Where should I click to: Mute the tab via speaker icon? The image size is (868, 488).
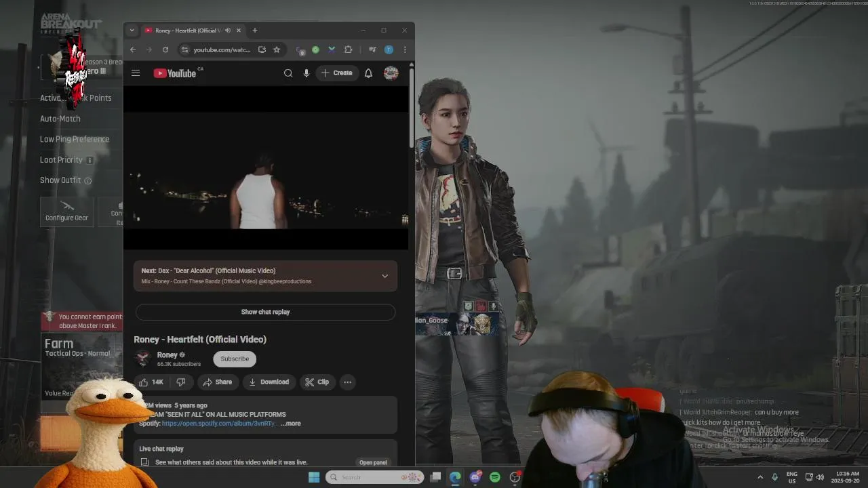(x=228, y=30)
